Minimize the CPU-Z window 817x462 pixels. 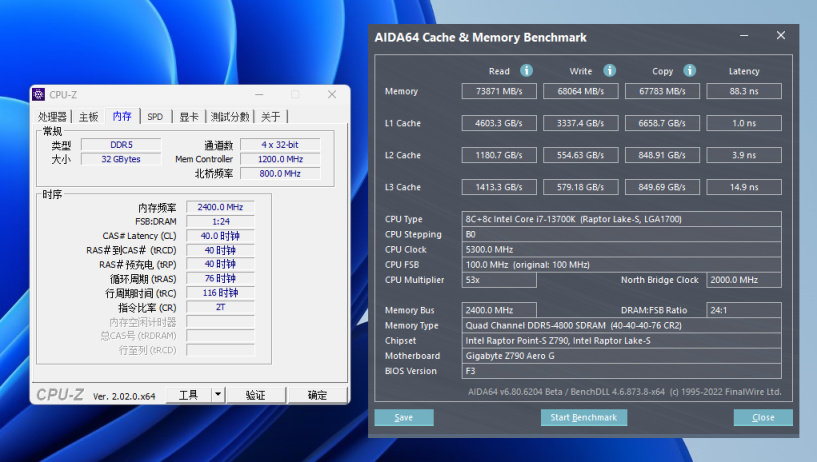[259, 94]
